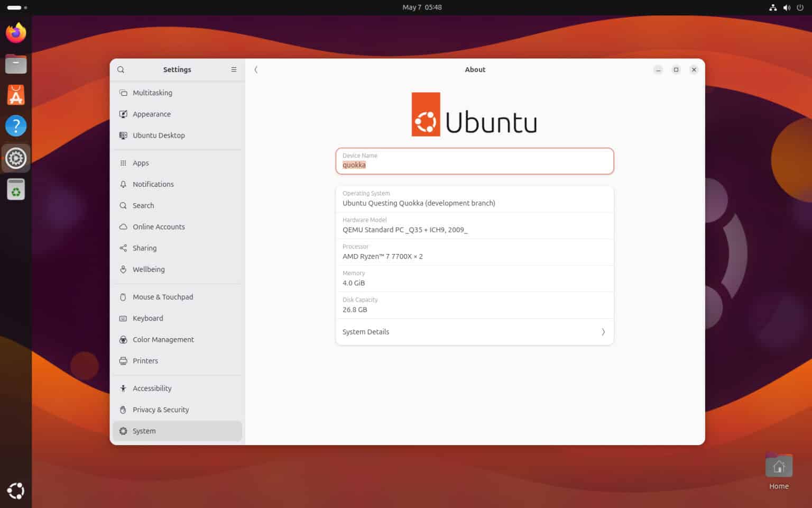Select the Wellbeing icon in the sidebar

(123, 269)
